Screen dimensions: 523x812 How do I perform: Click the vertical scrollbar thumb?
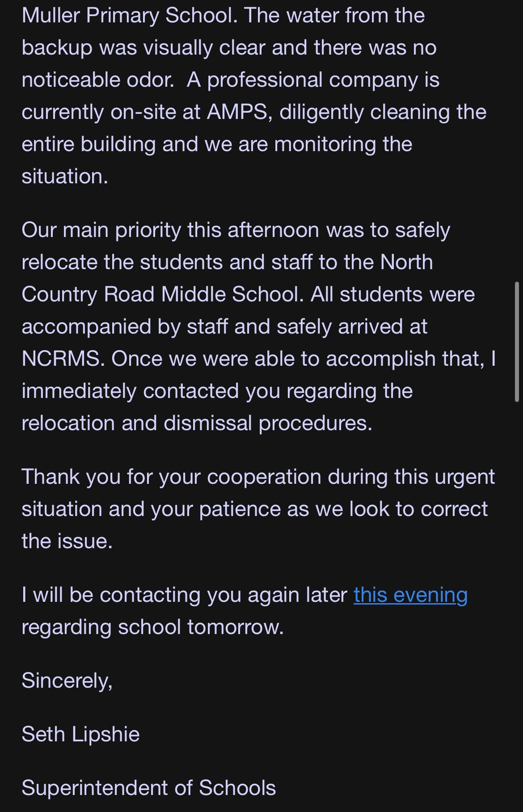point(517,342)
